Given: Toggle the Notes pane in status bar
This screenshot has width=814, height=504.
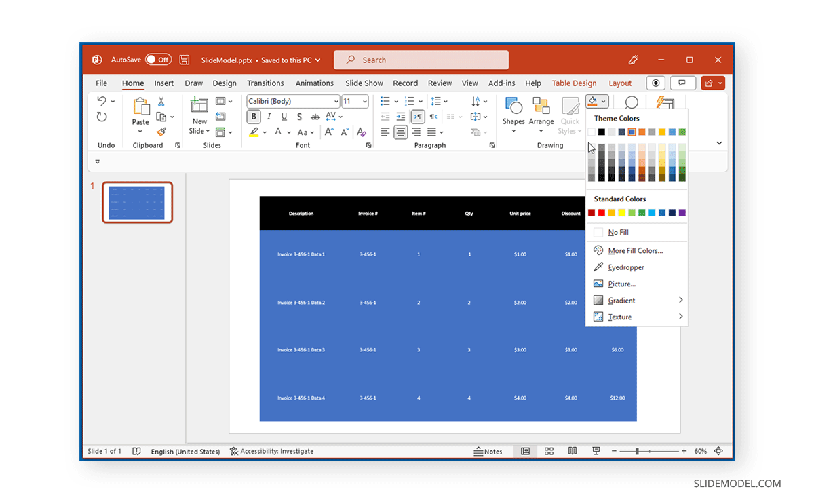Looking at the screenshot, I should click(488, 451).
